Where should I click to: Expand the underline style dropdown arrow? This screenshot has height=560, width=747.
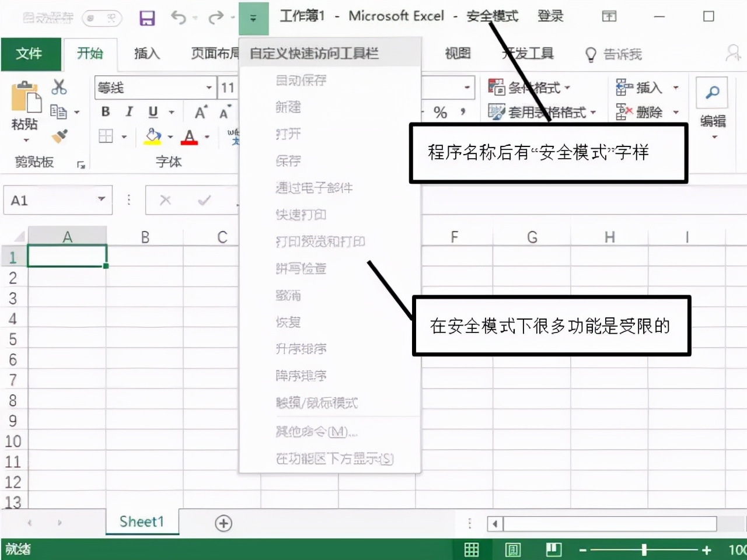pyautogui.click(x=171, y=112)
